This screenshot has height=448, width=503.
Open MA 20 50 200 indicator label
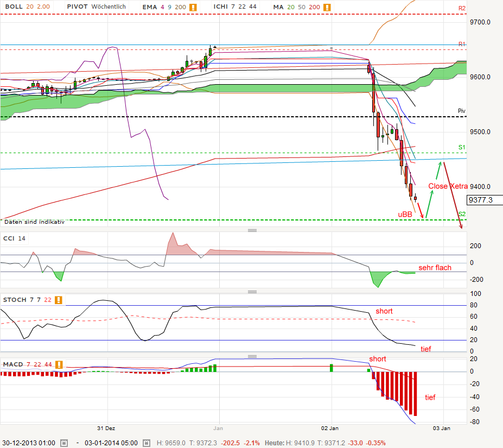(297, 7)
